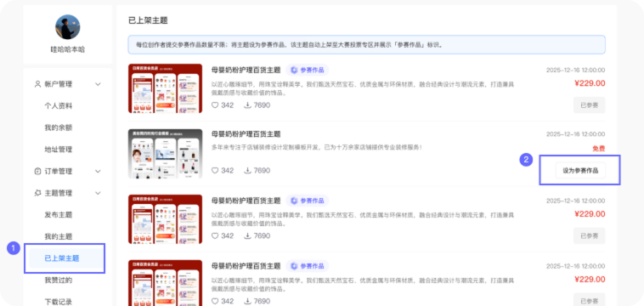Click 已参赛 button on third listed theme
This screenshot has height=306, width=644.
point(590,235)
